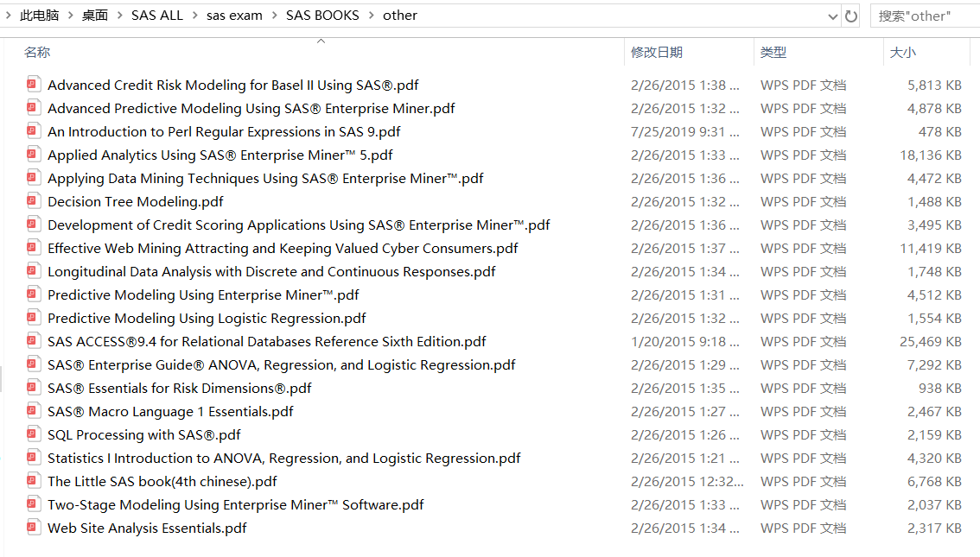Select Predictive Modeling Using Logistic Regression.pdf
This screenshot has height=557, width=980.
(x=207, y=318)
